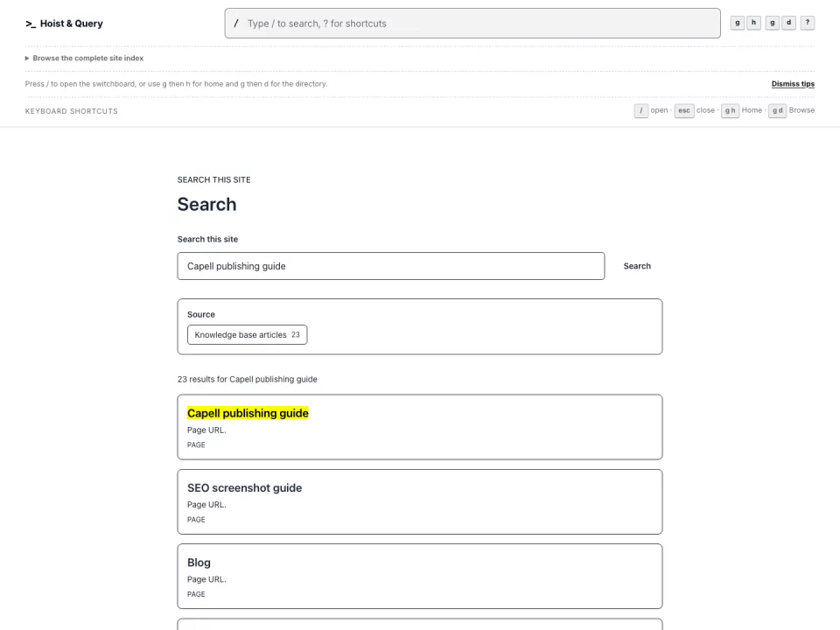Open the 'Capell publishing guide' result

pyautogui.click(x=248, y=414)
